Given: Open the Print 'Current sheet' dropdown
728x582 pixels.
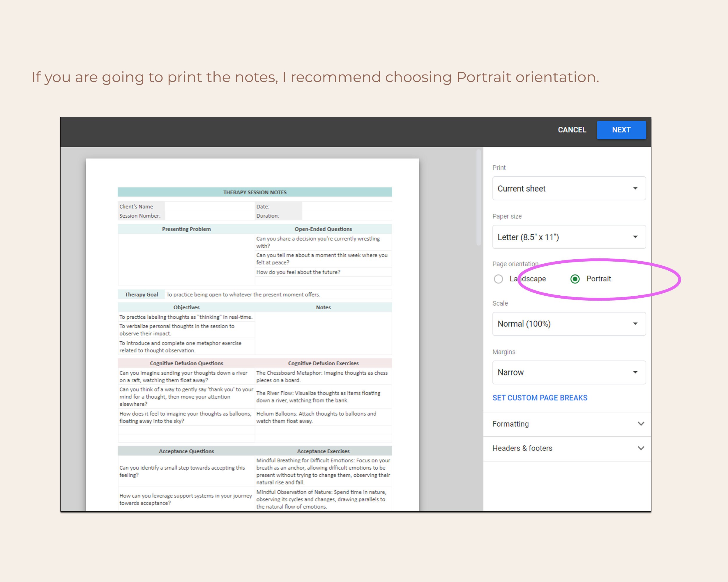Looking at the screenshot, I should [x=569, y=188].
